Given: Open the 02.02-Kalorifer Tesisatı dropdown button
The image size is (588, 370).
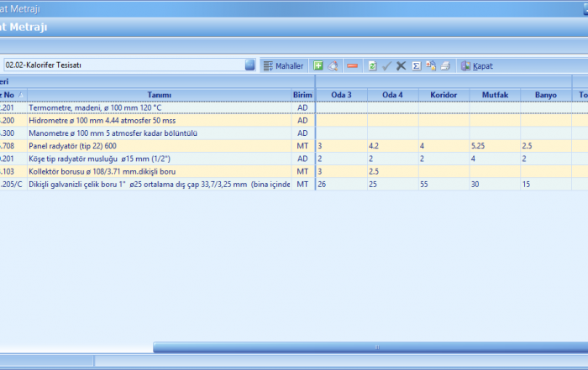Looking at the screenshot, I should [x=249, y=65].
